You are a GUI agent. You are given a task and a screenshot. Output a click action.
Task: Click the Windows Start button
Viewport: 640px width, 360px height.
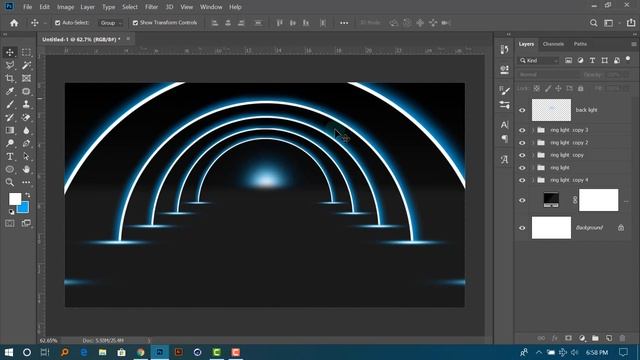pyautogui.click(x=9, y=352)
